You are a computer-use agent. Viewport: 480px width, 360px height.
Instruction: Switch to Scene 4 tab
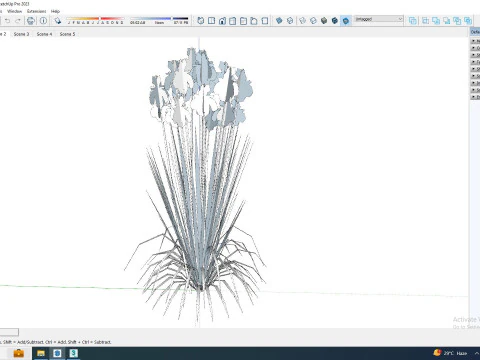pos(44,34)
